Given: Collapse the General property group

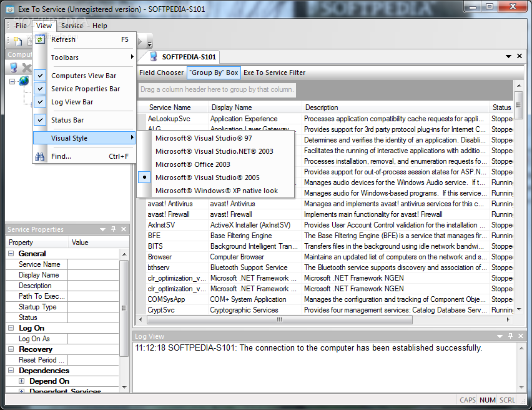Looking at the screenshot, I should 11,253.
